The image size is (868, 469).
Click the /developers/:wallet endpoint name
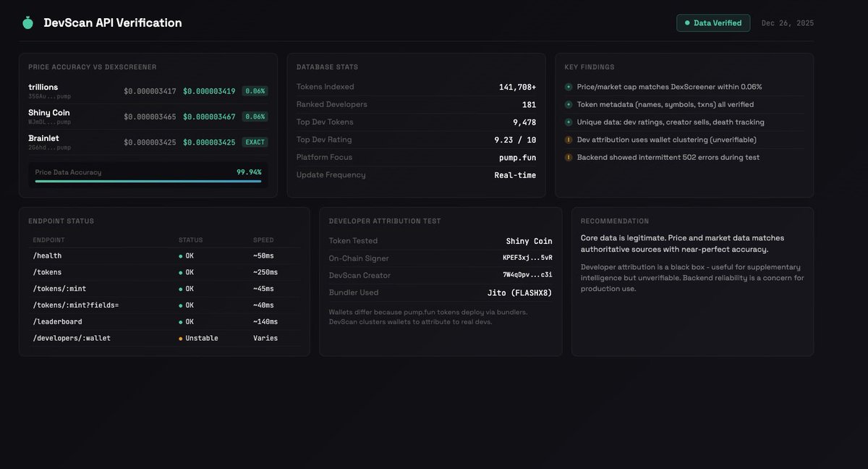[x=72, y=338]
